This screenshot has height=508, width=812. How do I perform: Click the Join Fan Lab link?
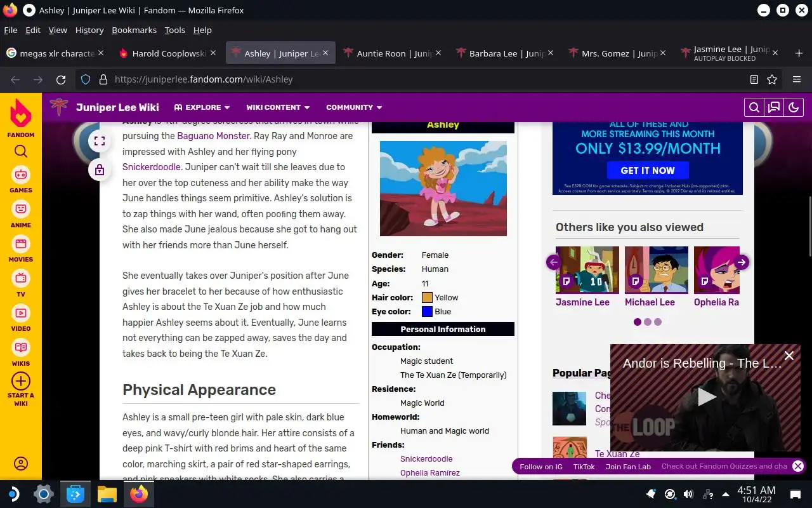628,467
